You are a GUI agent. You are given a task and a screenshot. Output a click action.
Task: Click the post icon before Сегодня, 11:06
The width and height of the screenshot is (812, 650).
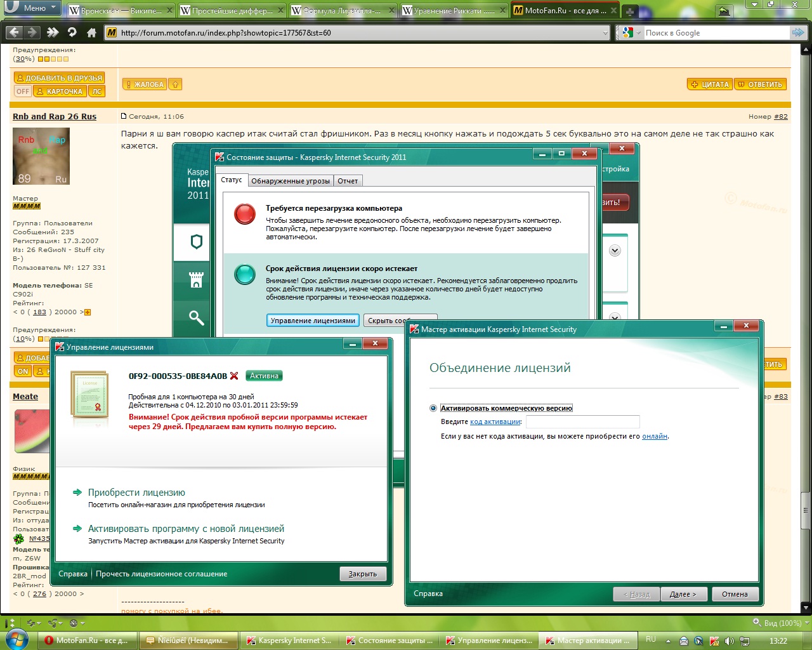coord(124,116)
